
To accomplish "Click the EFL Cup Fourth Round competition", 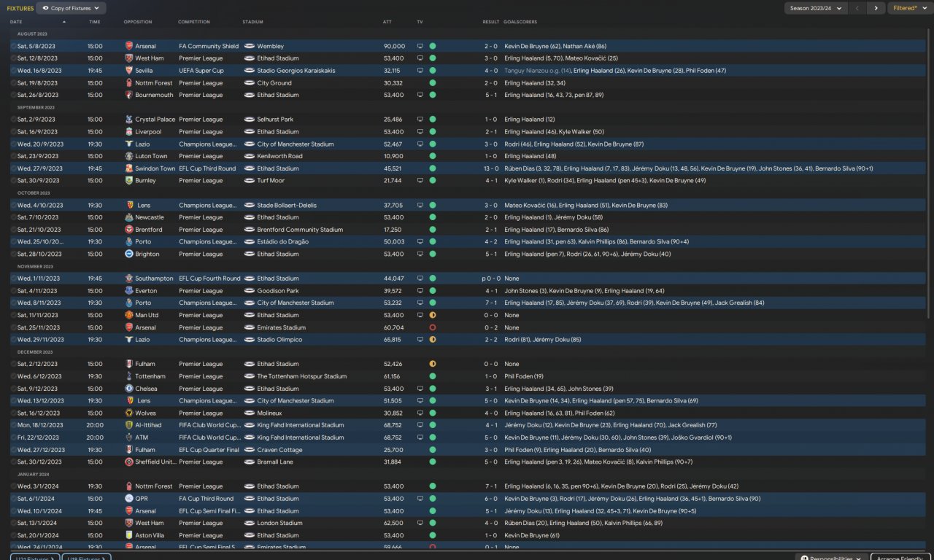I will 209,279.
